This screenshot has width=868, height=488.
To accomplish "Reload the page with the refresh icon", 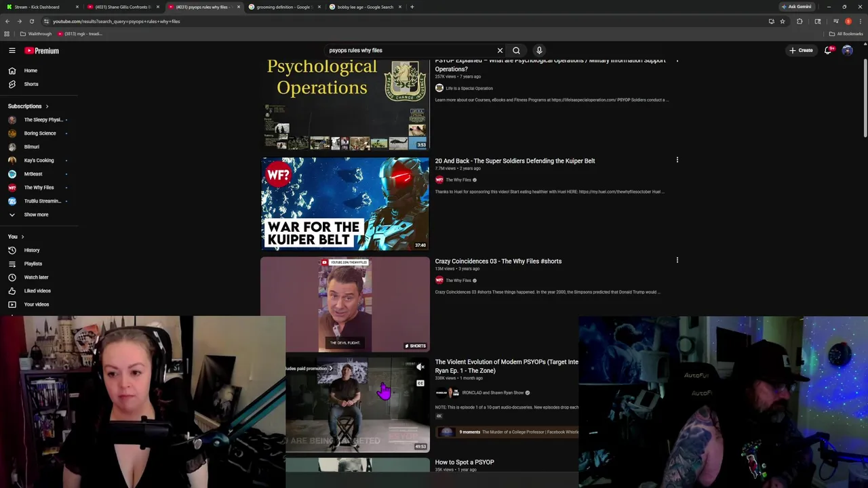I will click(x=31, y=21).
